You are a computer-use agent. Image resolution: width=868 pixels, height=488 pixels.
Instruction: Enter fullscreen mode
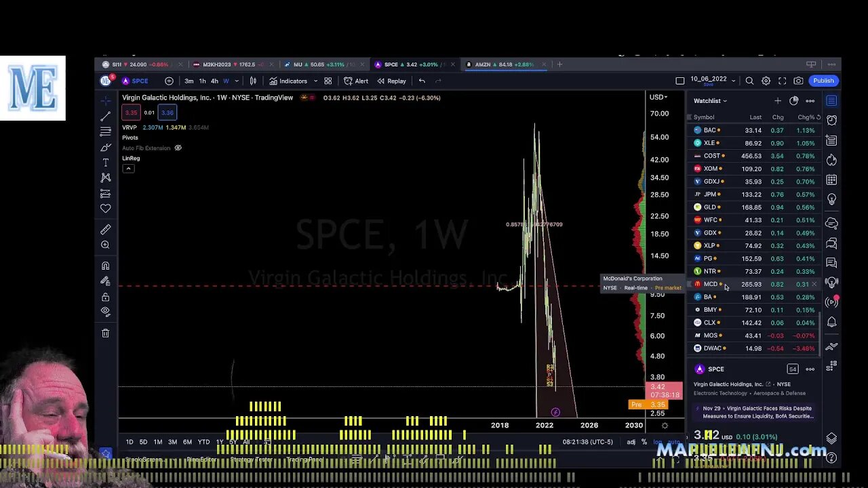(782, 81)
